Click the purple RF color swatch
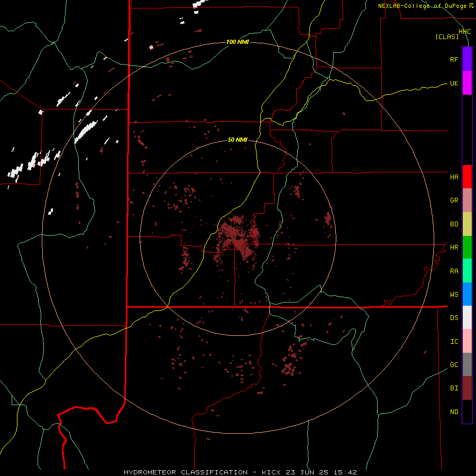This screenshot has height=476, width=476. [467, 59]
